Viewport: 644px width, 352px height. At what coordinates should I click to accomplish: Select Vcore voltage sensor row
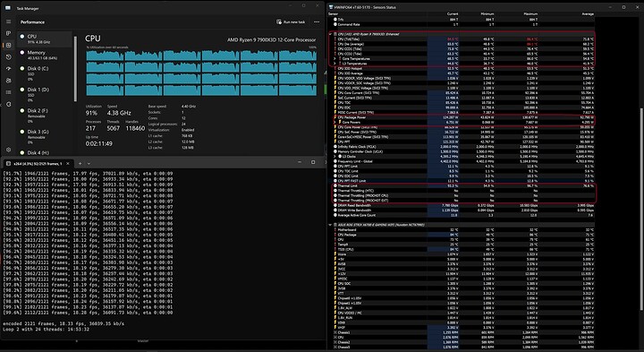(462, 254)
